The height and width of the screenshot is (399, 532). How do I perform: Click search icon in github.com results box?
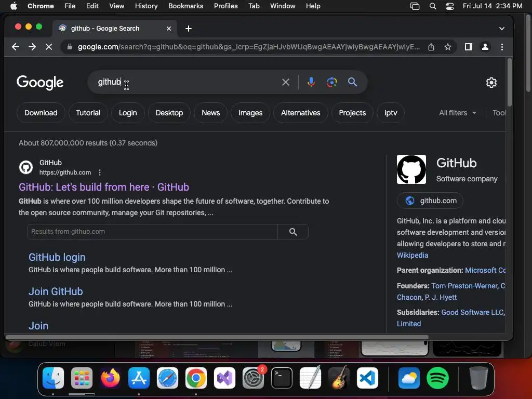(x=293, y=232)
